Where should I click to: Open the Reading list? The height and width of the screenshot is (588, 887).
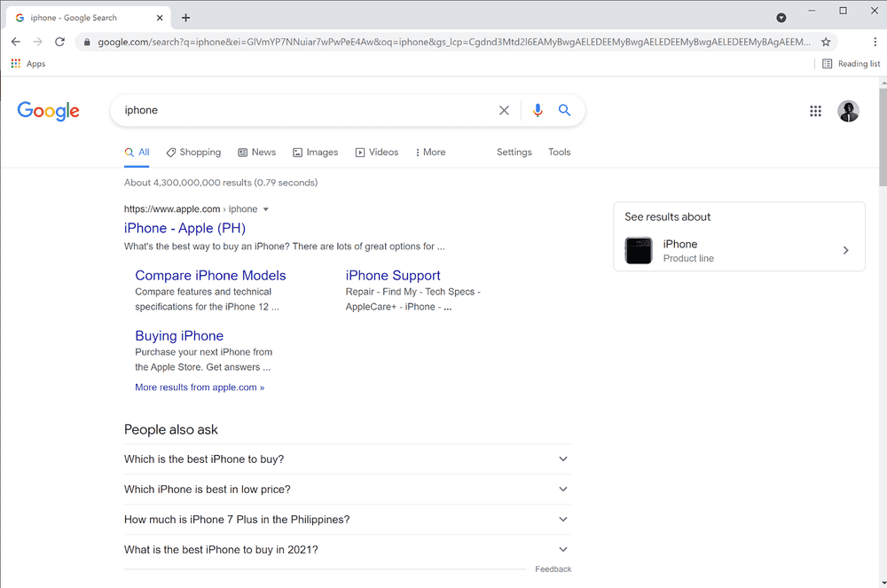pyautogui.click(x=851, y=63)
